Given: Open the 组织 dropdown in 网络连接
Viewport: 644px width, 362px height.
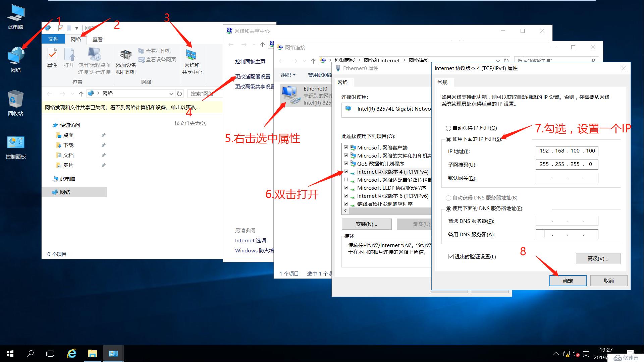Looking at the screenshot, I should pyautogui.click(x=288, y=75).
